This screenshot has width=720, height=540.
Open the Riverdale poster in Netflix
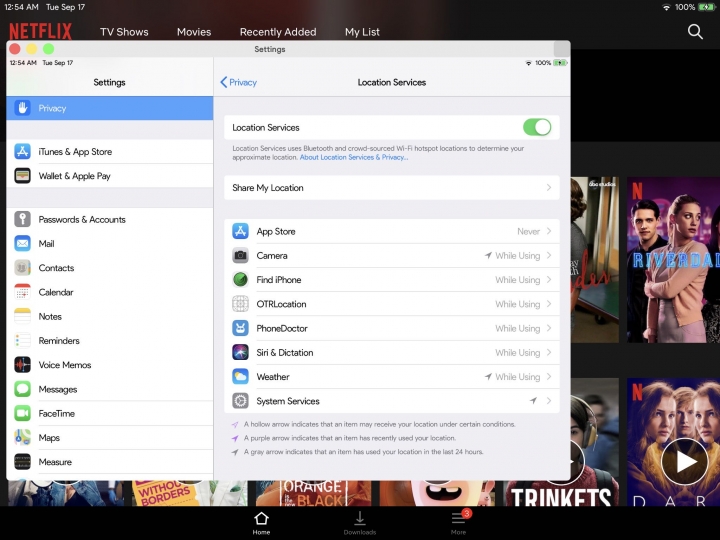[673, 259]
